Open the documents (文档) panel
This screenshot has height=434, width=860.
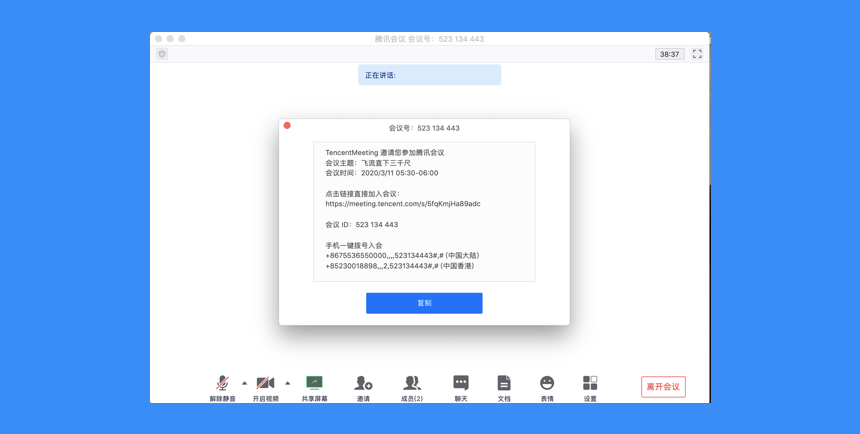point(504,388)
